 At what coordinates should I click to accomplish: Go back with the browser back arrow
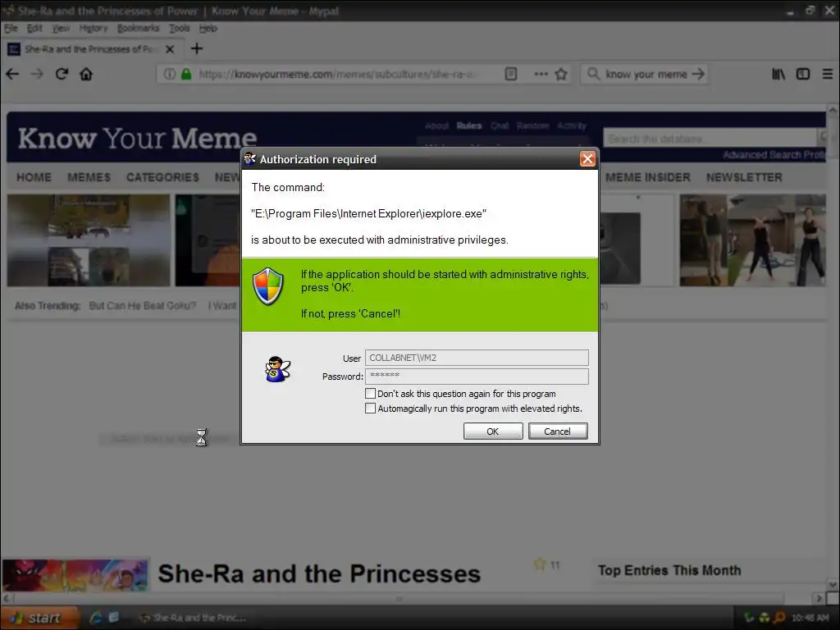tap(12, 74)
